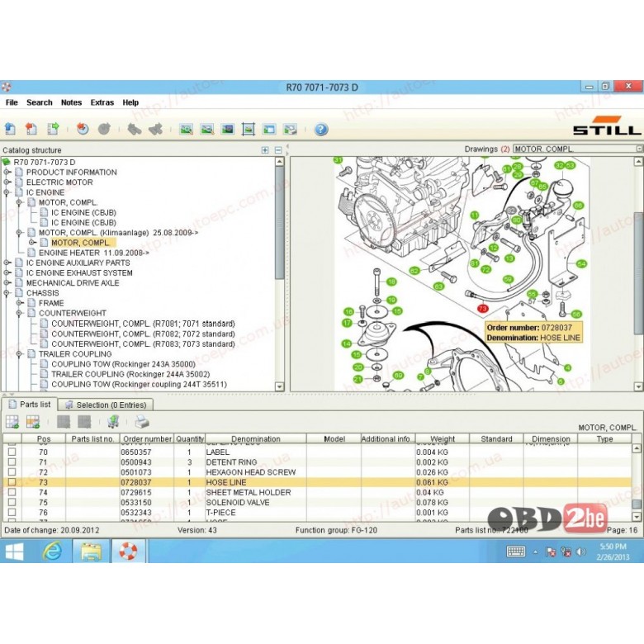
Task: Click the drawing window layout toolbar icon
Action: pos(269,130)
